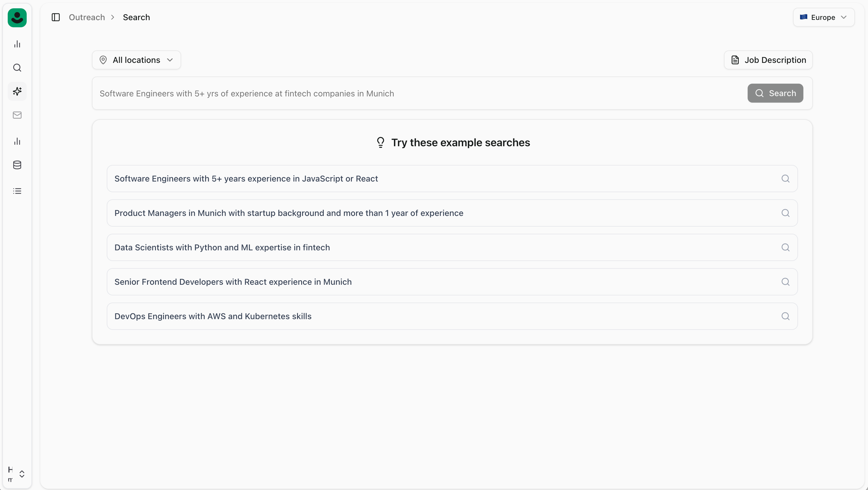
Task: Select the Search magnifier icon in sidebar
Action: click(17, 67)
